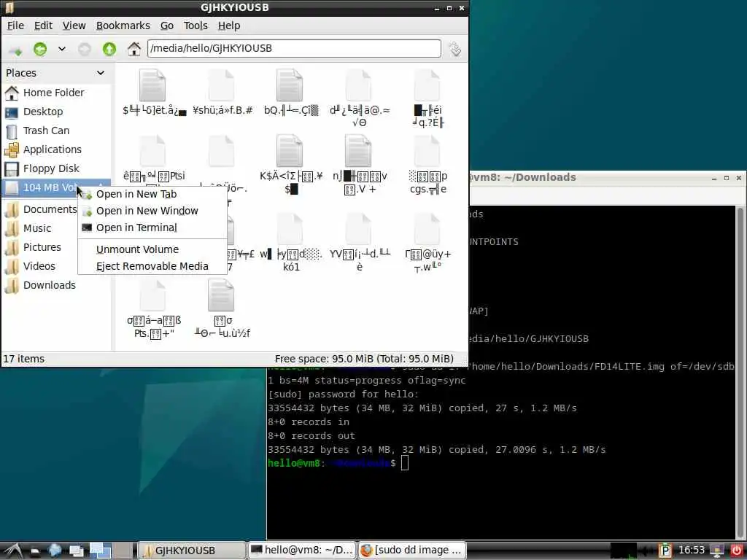Open the Edit menu
747x560 pixels.
43,26
